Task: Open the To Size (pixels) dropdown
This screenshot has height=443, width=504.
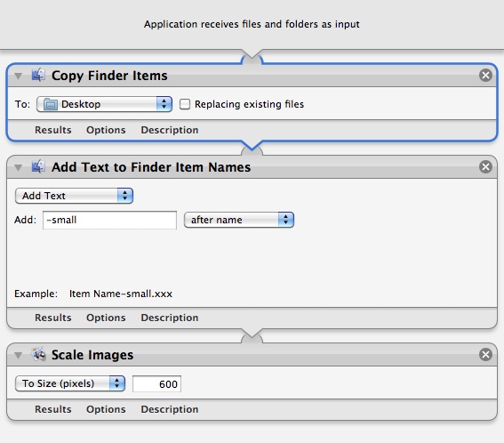Action: pyautogui.click(x=70, y=383)
